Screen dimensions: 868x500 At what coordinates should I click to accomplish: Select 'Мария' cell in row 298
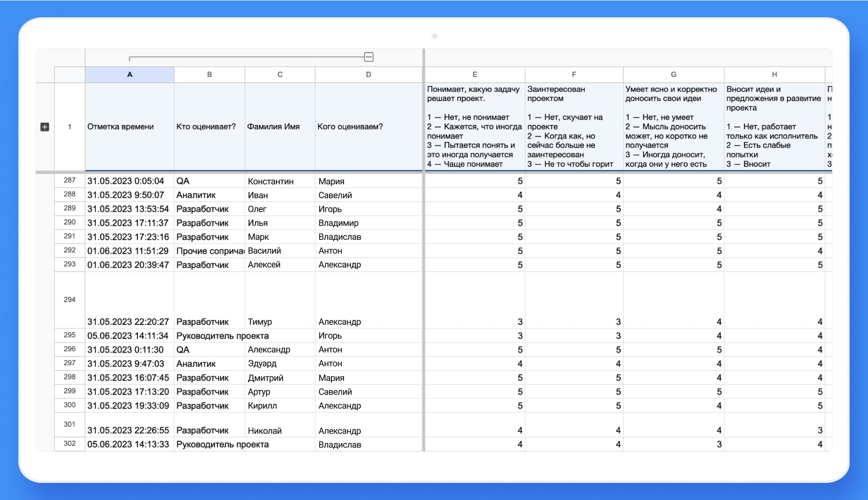(x=368, y=378)
